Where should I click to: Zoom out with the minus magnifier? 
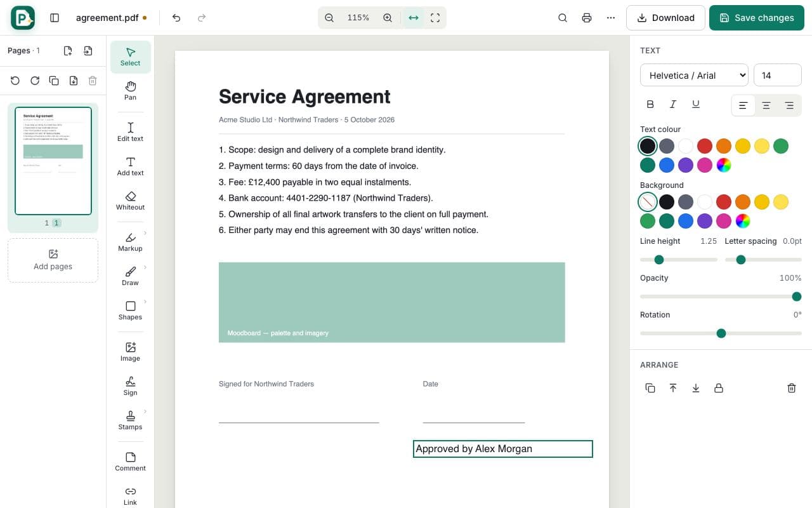coord(329,18)
